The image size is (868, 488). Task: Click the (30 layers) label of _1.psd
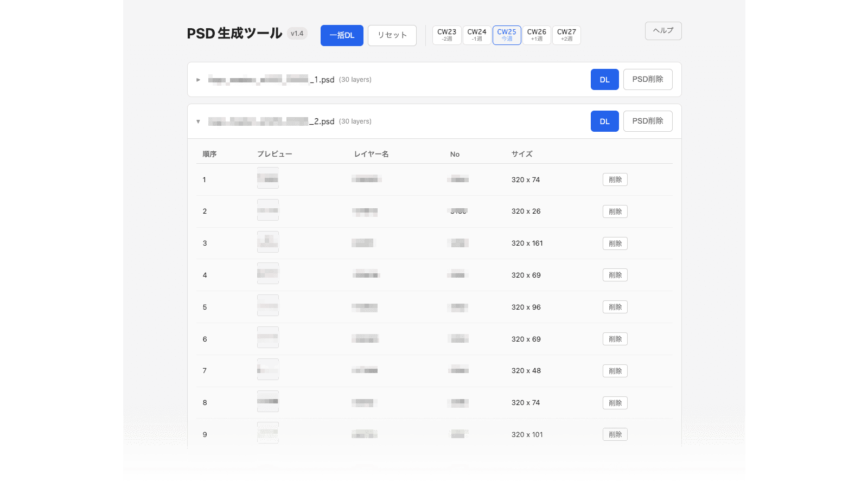pyautogui.click(x=355, y=80)
